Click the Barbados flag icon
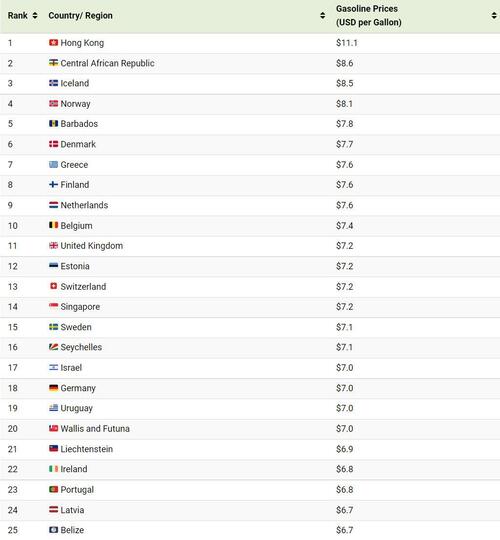Screen dimensions: 500x540 53,124
